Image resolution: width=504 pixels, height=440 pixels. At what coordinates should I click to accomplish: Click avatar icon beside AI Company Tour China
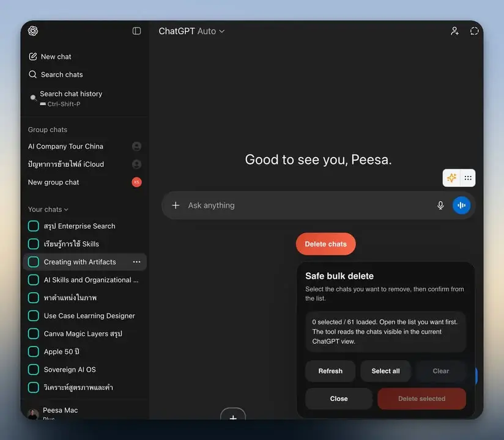click(x=136, y=146)
